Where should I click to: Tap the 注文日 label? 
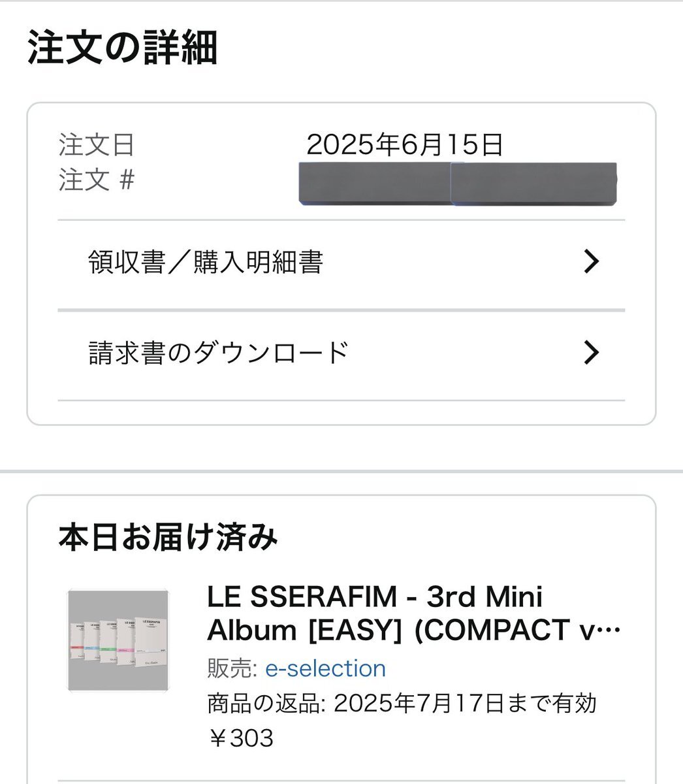pos(97,145)
